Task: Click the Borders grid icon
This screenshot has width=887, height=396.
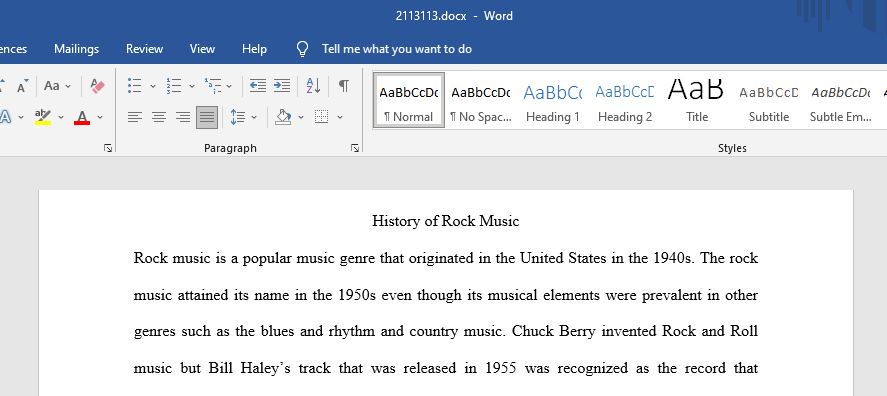Action: [x=321, y=117]
